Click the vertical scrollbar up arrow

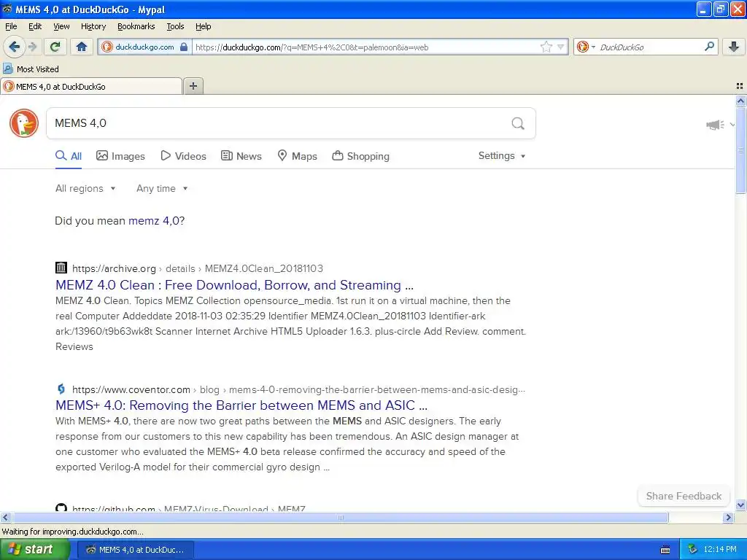pos(740,101)
